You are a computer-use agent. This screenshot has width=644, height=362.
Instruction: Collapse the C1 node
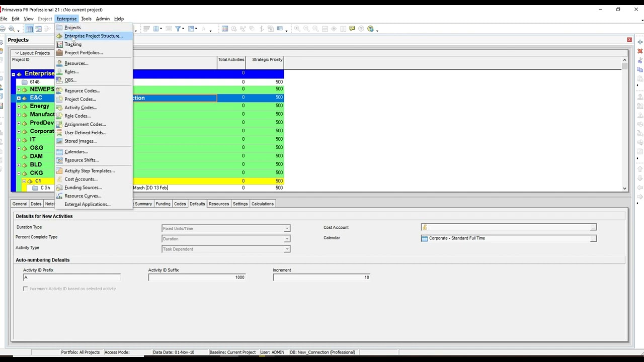coord(24,181)
